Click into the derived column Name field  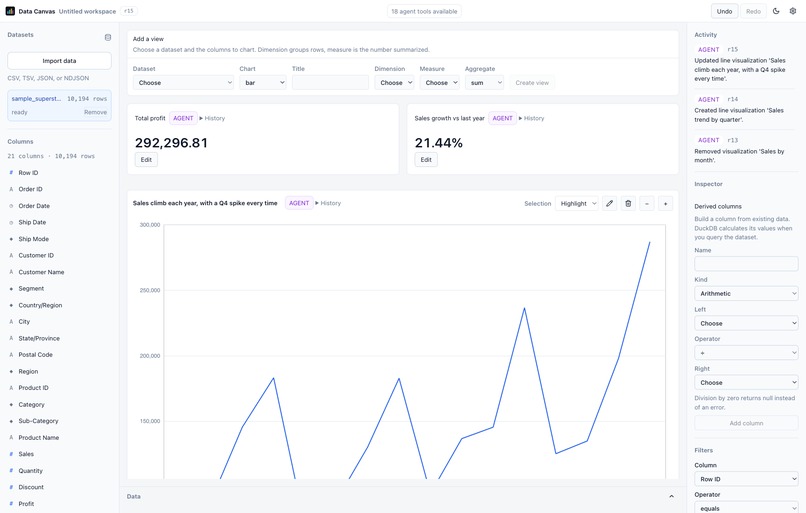746,264
